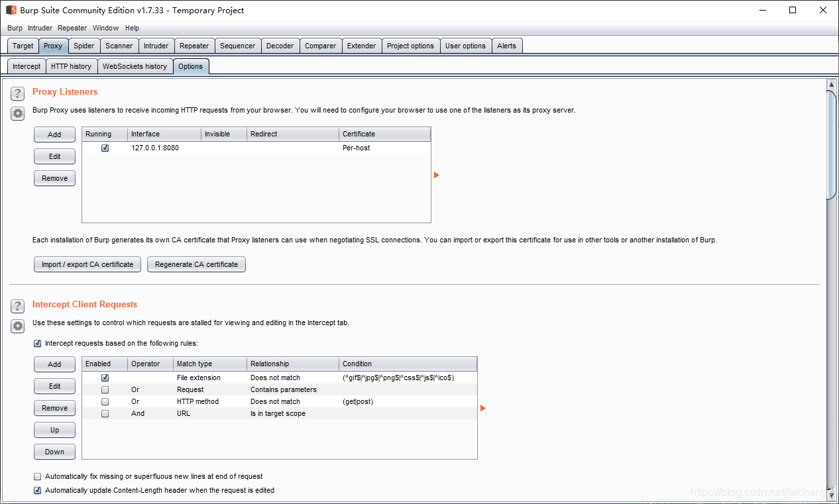Switch to the Extender tab
The height and width of the screenshot is (504, 839).
click(x=362, y=46)
